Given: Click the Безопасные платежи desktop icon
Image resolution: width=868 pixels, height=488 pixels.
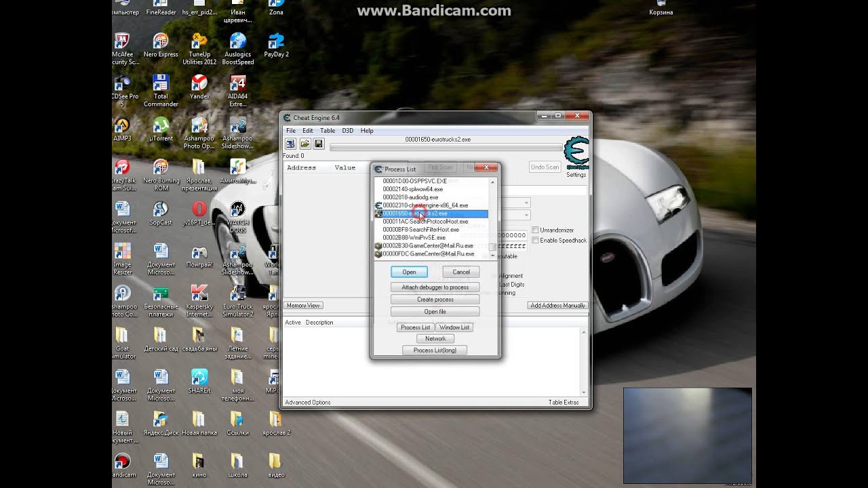Looking at the screenshot, I should tap(161, 302).
